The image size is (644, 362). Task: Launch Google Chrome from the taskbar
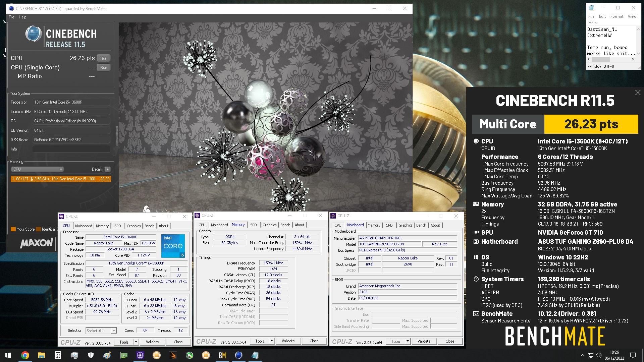click(x=25, y=355)
